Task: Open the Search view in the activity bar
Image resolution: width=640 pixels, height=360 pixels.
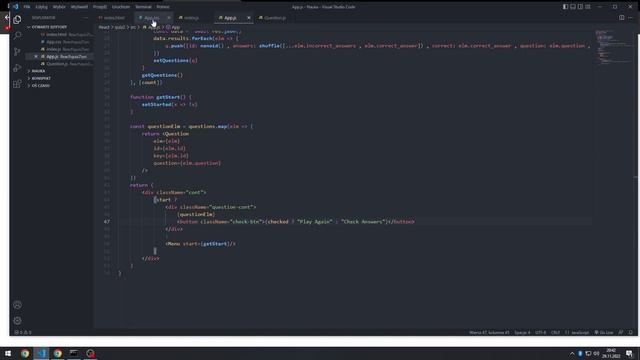Action: [x=17, y=36]
